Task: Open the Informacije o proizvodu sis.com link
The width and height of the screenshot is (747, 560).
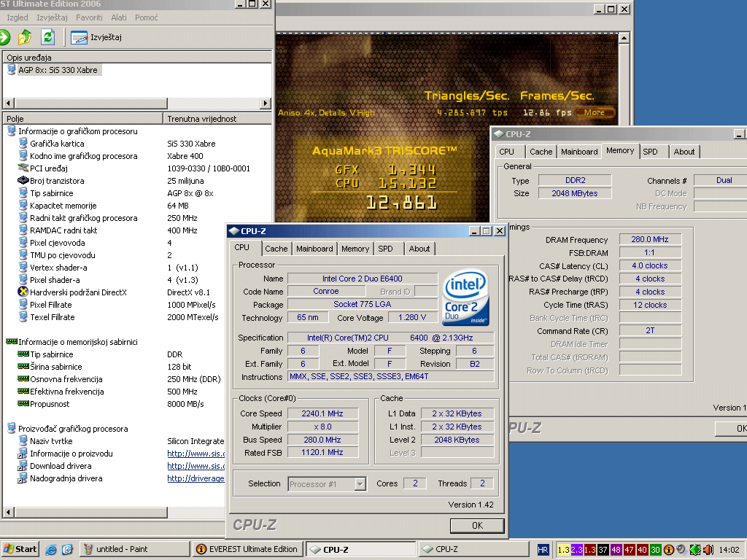Action: click(196, 454)
